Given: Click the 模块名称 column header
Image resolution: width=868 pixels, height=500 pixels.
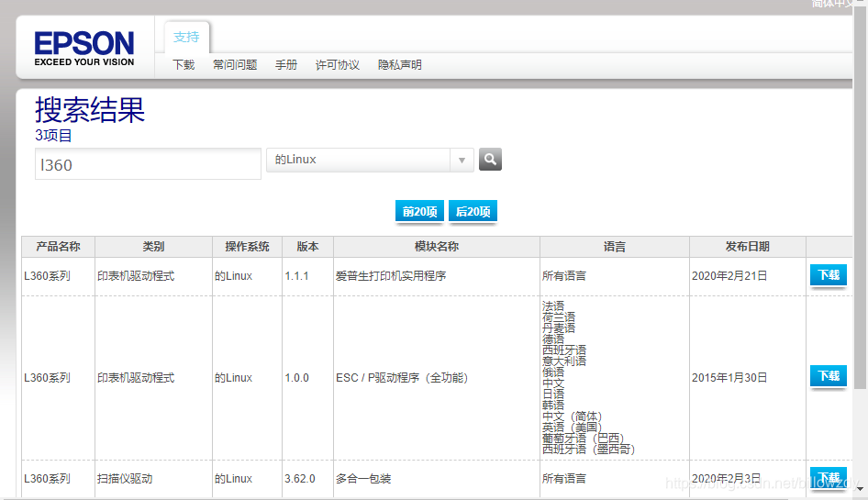Looking at the screenshot, I should pos(436,247).
